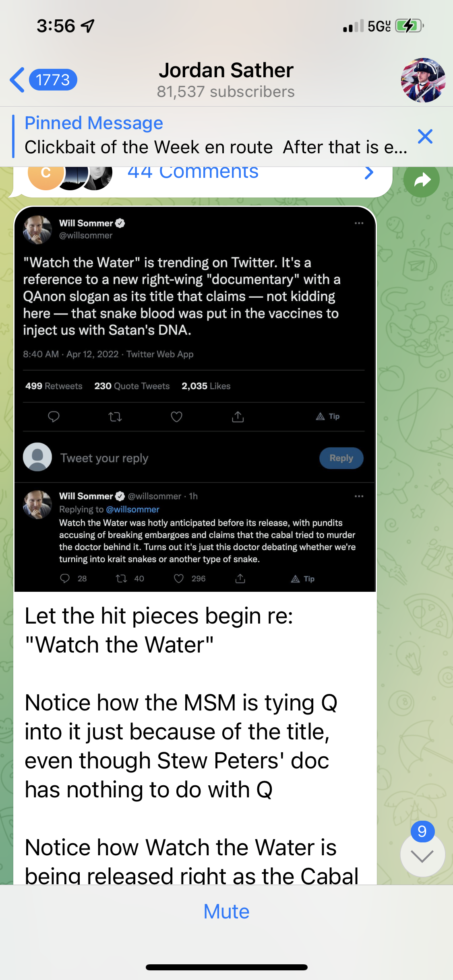The image size is (453, 980).
Task: Tap the @willsommer mention link
Action: pyautogui.click(x=132, y=509)
